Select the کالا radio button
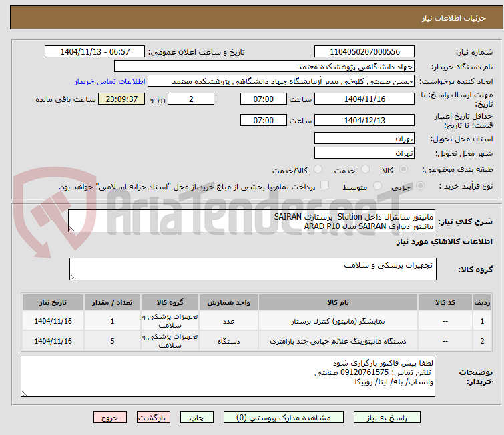The width and height of the screenshot is (504, 435). click(403, 169)
